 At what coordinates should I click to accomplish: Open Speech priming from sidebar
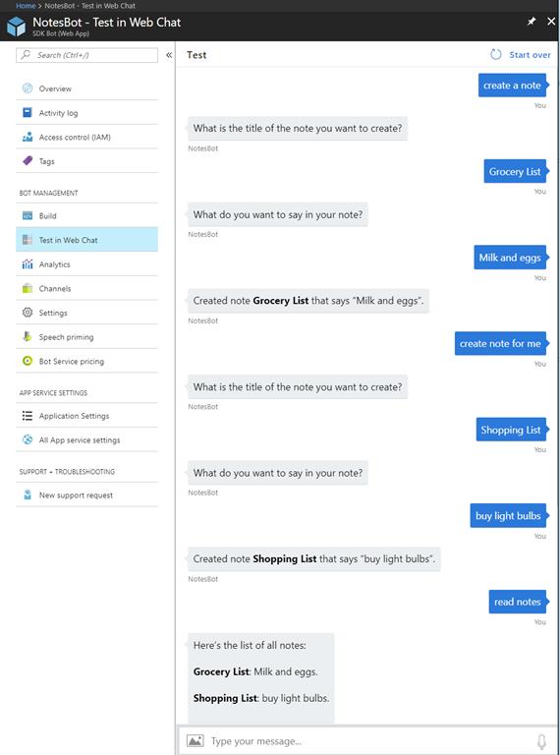[86, 337]
